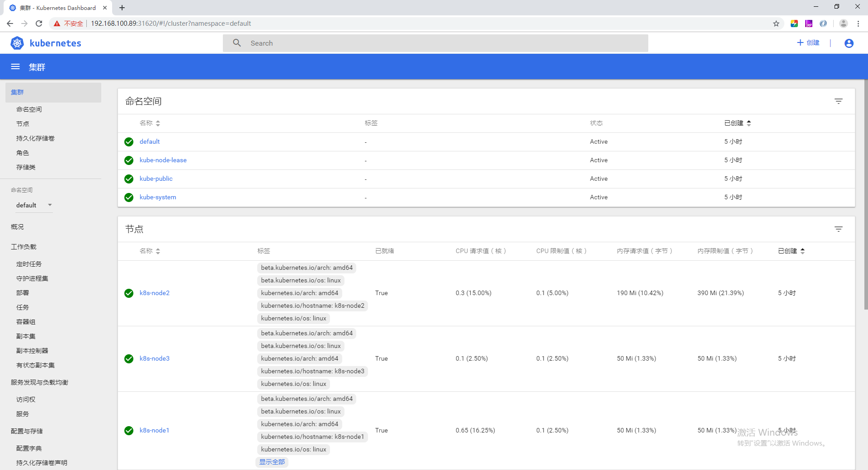Image resolution: width=868 pixels, height=470 pixels.
Task: Click status check icon for k8s-node3
Action: 129,359
